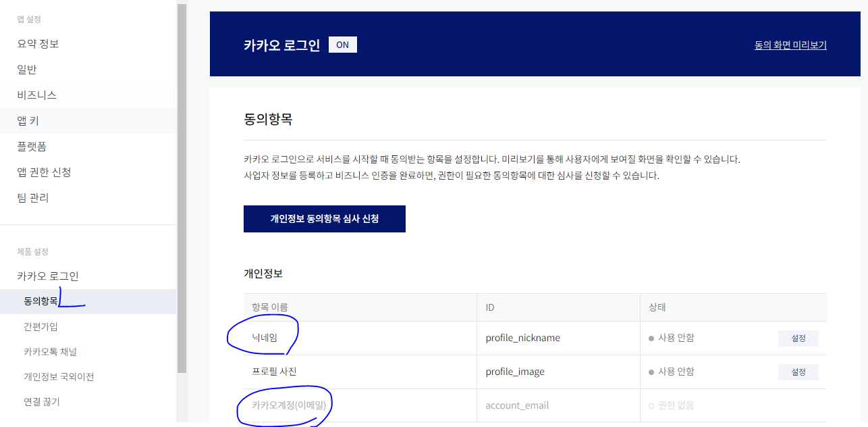Click 동의 화면 미리보기 link
This screenshot has height=427, width=868.
[x=790, y=45]
